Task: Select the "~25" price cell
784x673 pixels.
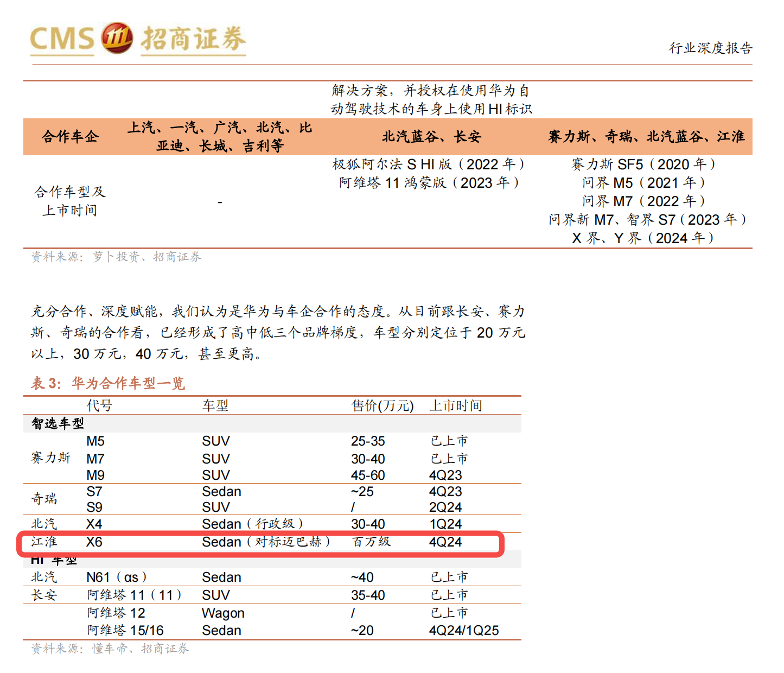Action: (362, 491)
